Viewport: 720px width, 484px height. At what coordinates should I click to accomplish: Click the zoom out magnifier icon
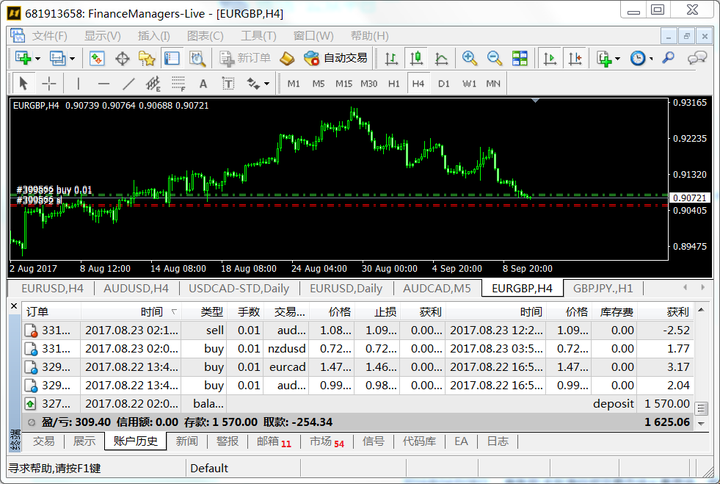pos(495,58)
